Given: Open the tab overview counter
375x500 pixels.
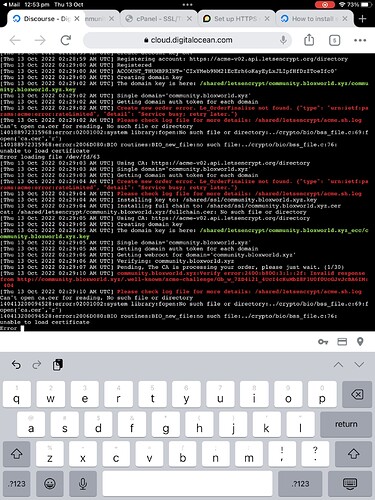Looking at the screenshot, I should [x=334, y=40].
